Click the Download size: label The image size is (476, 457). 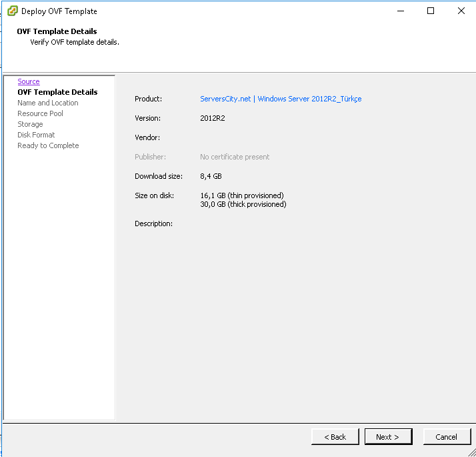(x=159, y=176)
